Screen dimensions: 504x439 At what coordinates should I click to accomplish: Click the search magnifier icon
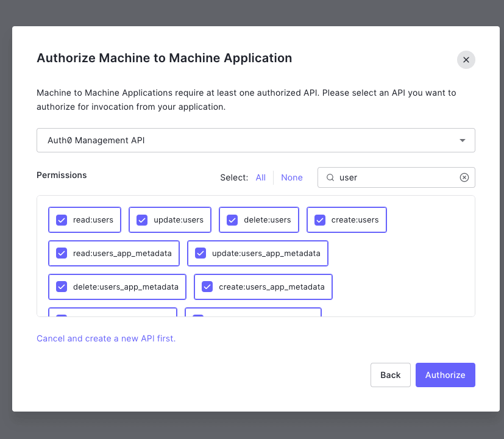click(x=330, y=177)
